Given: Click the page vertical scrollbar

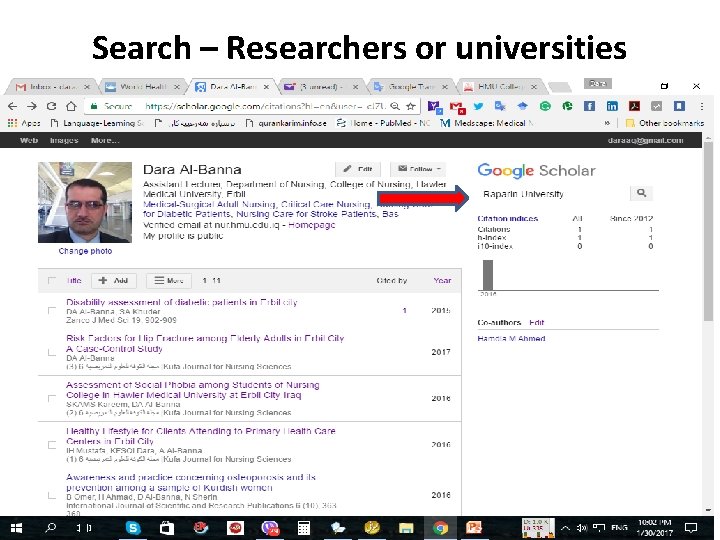Looking at the screenshot, I should point(709,232).
